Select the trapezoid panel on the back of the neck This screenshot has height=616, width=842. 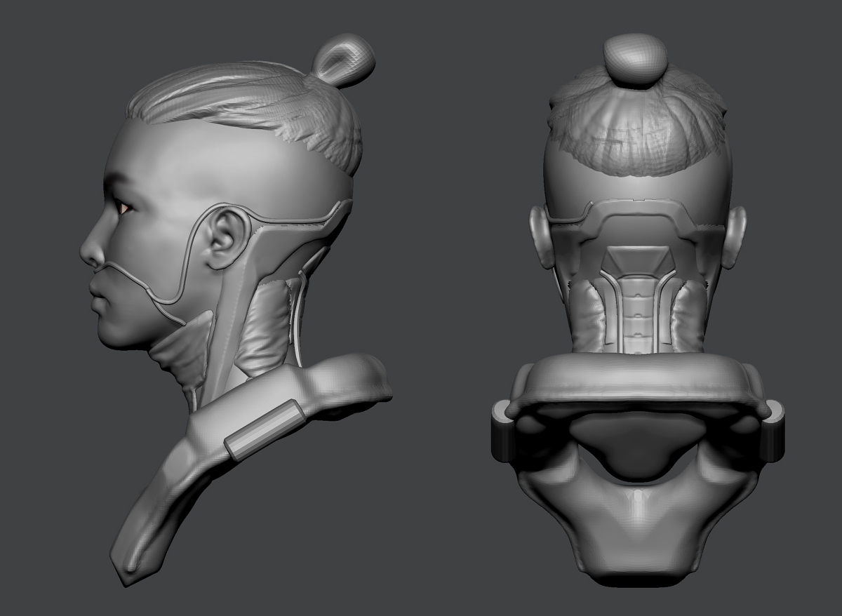(638, 260)
